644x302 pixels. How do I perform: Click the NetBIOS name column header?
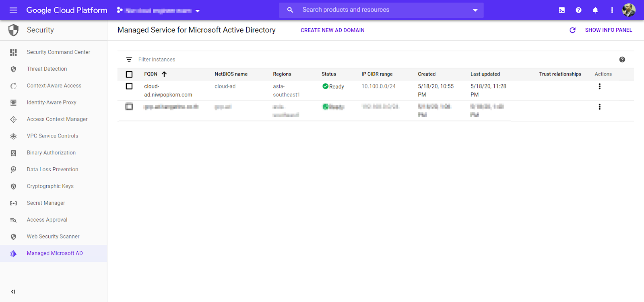(x=231, y=74)
